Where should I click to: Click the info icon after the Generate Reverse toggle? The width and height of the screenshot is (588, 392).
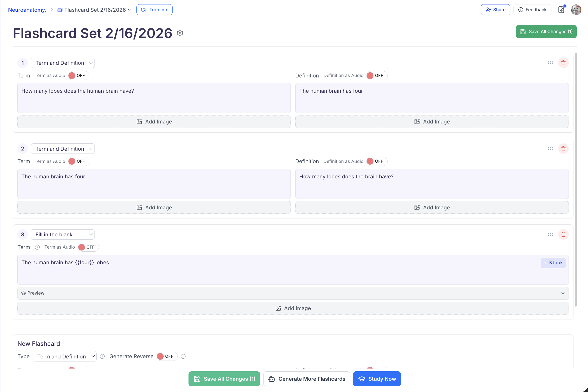pos(183,357)
